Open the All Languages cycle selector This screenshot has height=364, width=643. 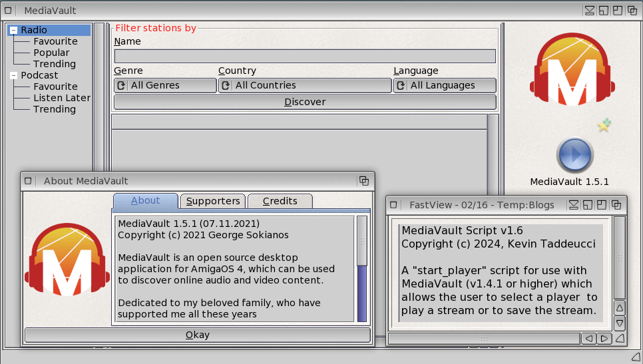(445, 85)
